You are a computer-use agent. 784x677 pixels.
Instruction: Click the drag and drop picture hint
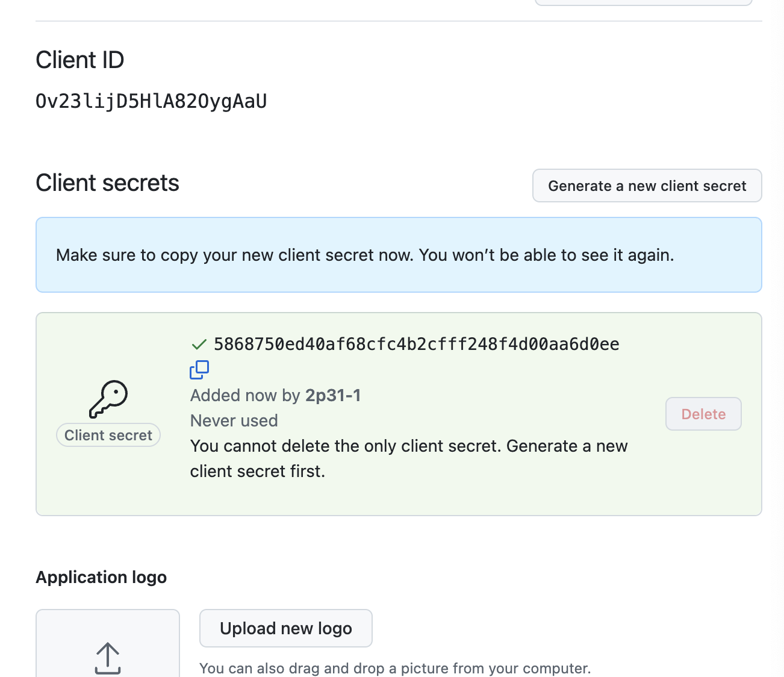point(395,668)
